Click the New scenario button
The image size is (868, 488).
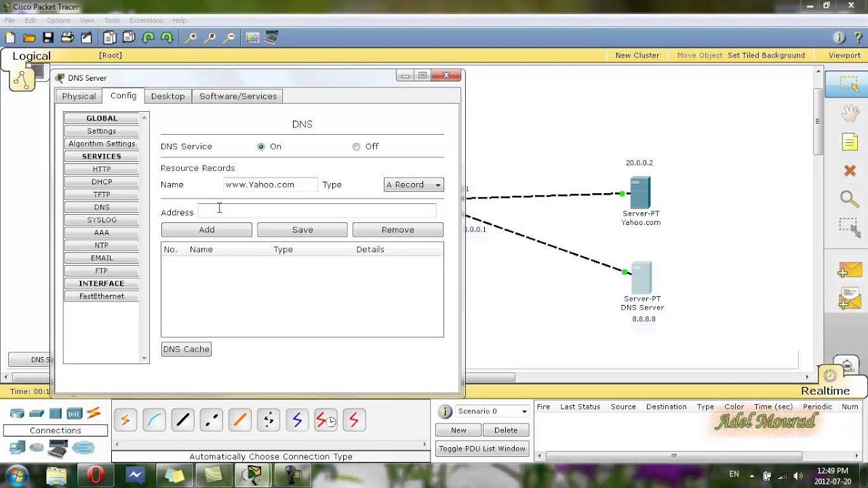(458, 430)
